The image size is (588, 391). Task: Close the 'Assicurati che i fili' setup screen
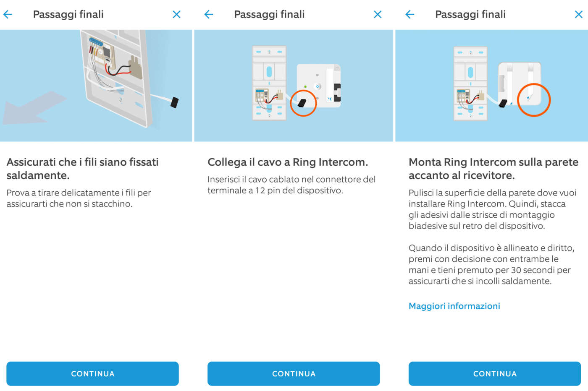pos(176,15)
